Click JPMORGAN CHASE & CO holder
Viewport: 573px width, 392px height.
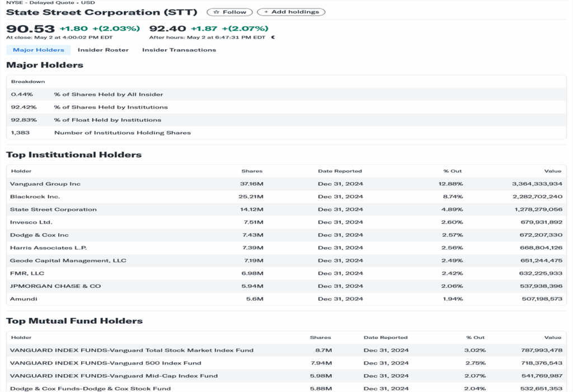coord(55,286)
